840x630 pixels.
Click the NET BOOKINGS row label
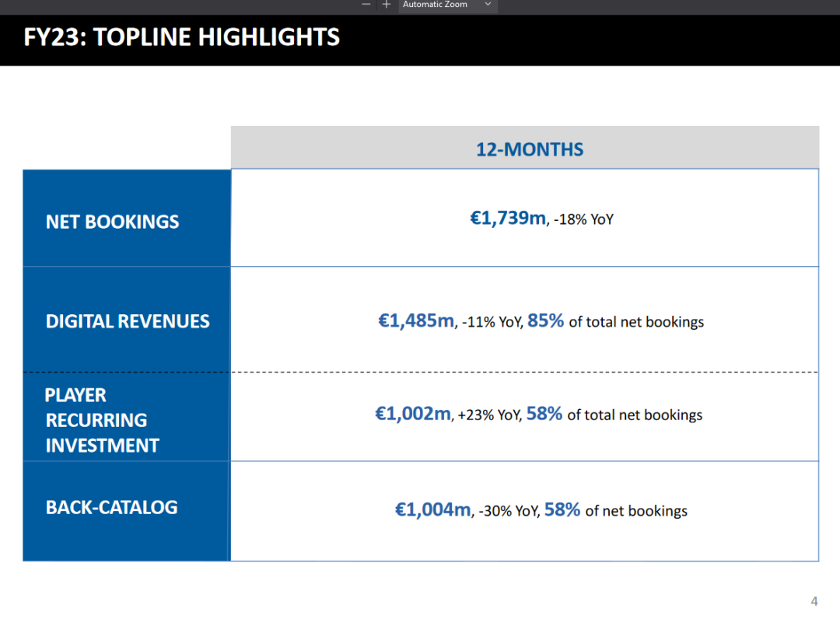(113, 222)
